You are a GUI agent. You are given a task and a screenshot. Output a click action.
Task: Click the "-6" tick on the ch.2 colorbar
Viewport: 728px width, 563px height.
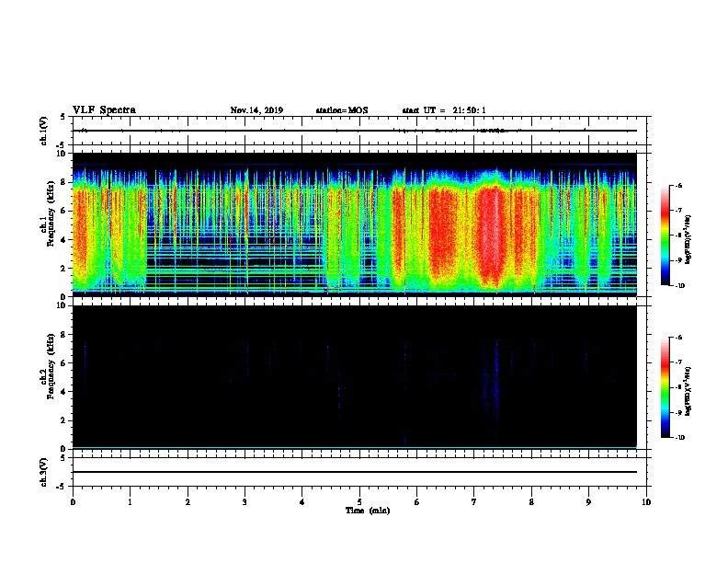tap(678, 338)
